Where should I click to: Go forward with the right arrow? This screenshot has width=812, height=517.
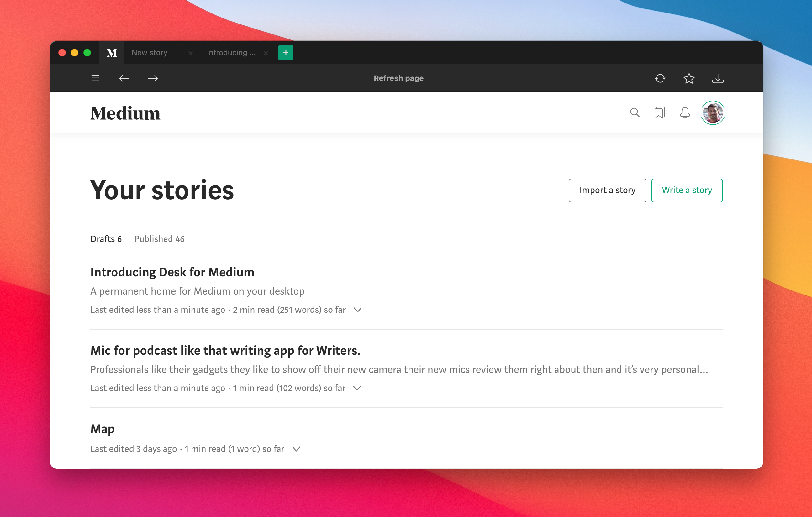[x=153, y=78]
